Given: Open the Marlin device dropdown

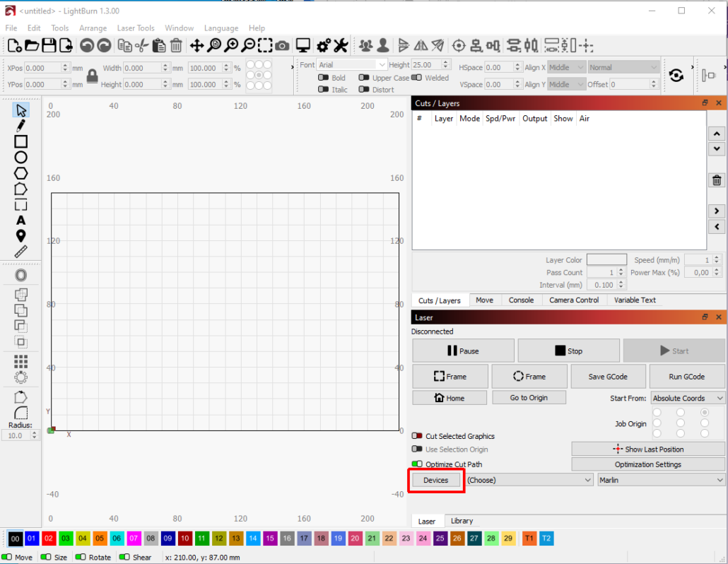Looking at the screenshot, I should point(661,480).
